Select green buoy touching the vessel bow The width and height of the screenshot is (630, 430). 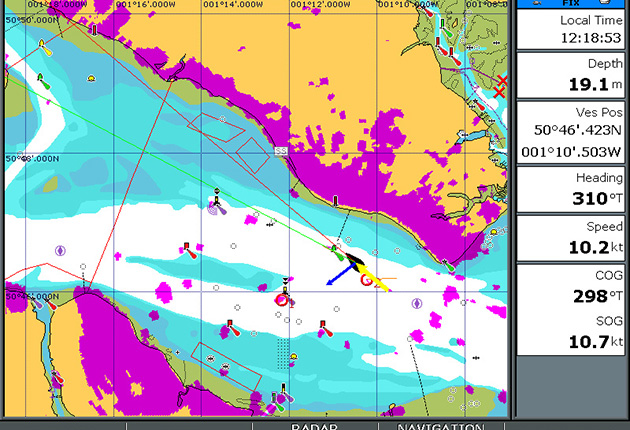[x=336, y=253]
